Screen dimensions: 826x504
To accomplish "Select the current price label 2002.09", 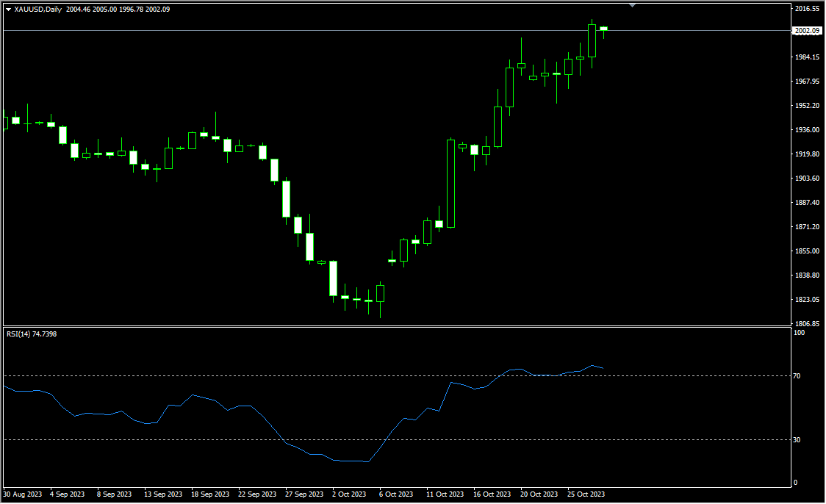I will point(806,31).
